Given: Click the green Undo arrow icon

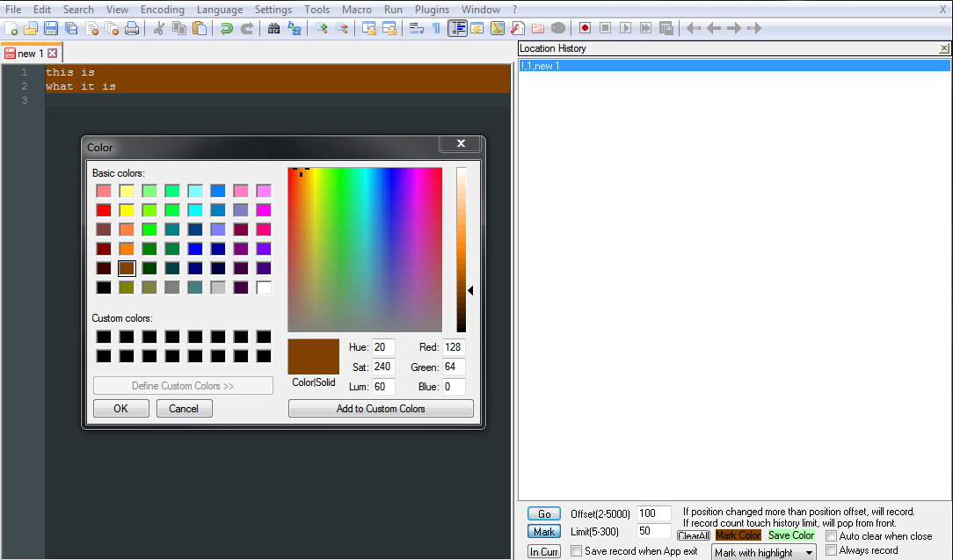Looking at the screenshot, I should tap(227, 28).
